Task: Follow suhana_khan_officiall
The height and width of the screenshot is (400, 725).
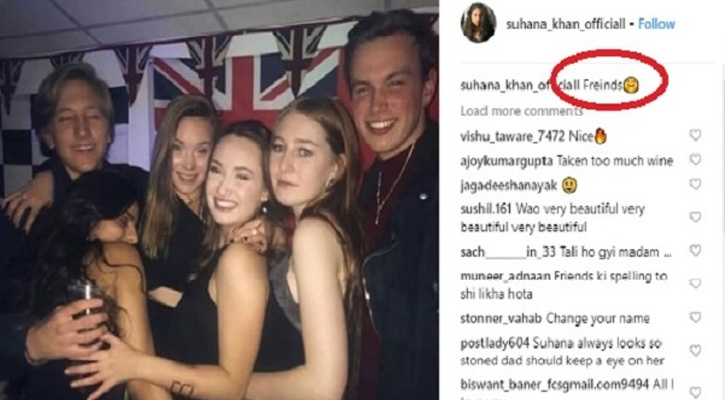Action: [x=656, y=24]
